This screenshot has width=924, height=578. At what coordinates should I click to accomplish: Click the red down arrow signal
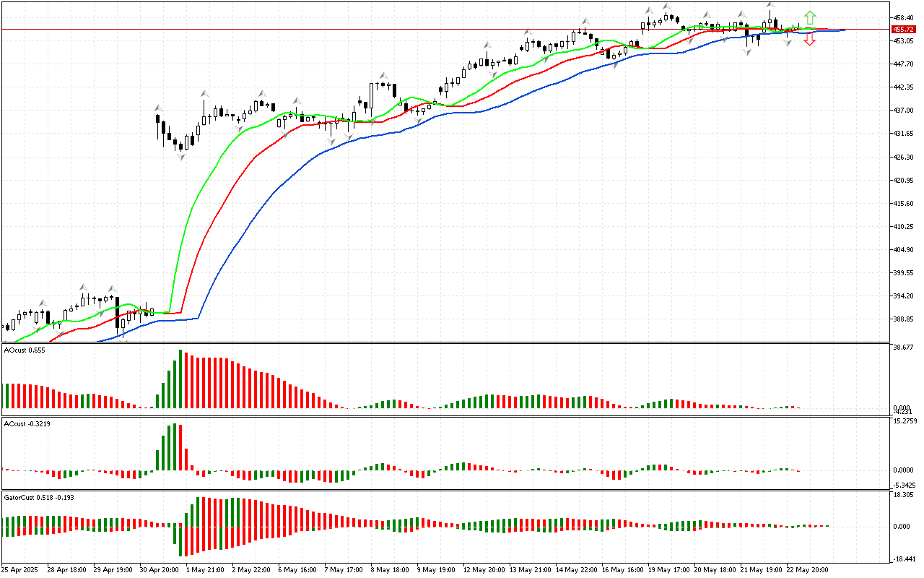coord(810,40)
